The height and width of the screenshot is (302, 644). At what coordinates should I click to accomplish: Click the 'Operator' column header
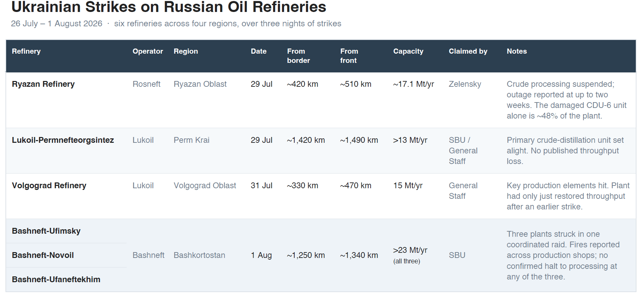click(x=148, y=51)
